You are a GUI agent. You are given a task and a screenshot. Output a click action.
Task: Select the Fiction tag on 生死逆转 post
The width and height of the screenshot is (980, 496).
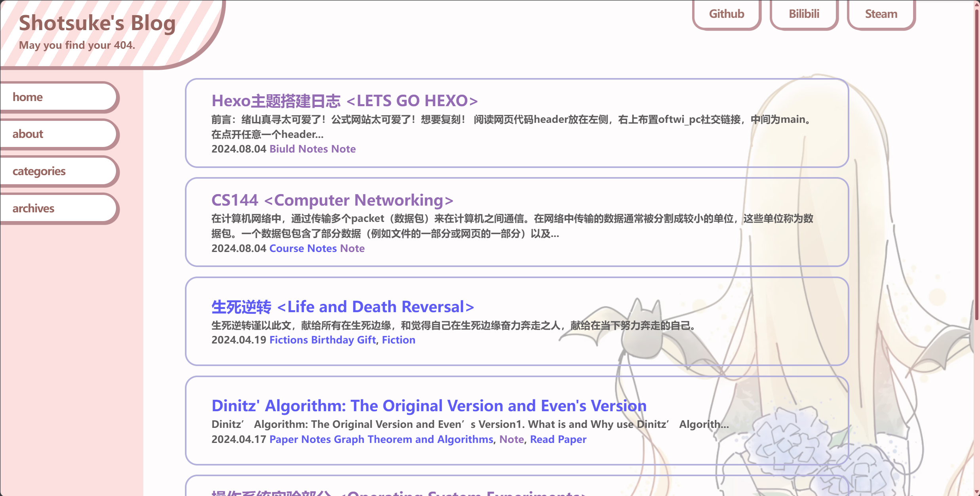pos(398,340)
